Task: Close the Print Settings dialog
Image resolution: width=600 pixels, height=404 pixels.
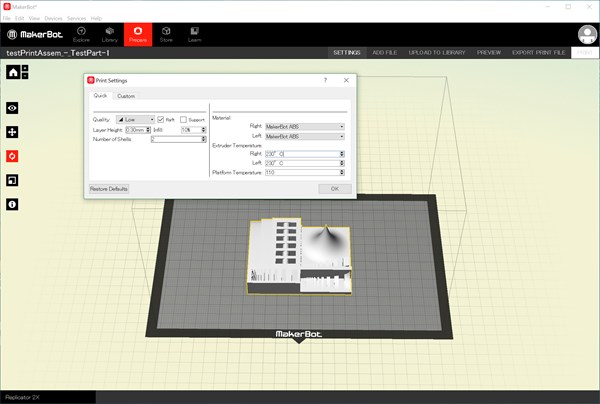Action: 346,80
